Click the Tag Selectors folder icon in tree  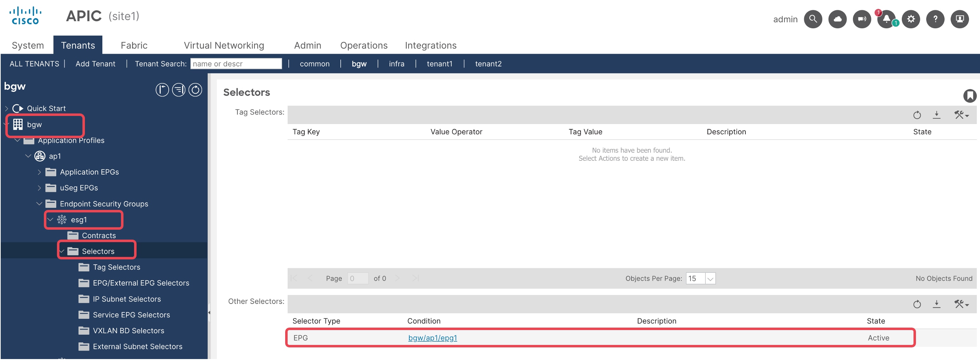(84, 268)
